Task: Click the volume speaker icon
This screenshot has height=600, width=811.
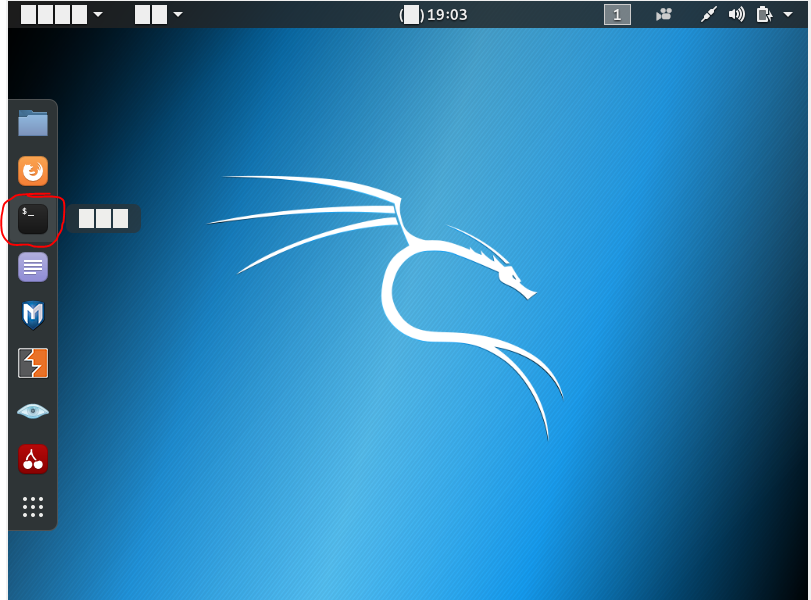Action: (737, 14)
